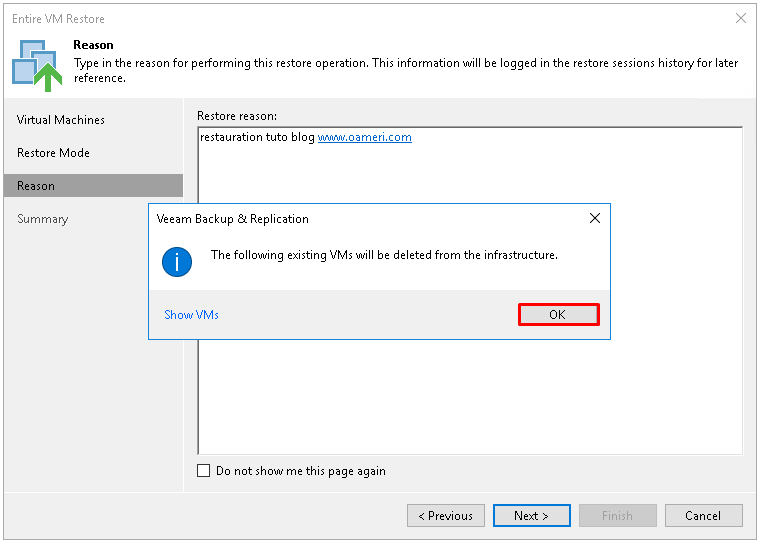763x544 pixels.
Task: Tick 'Do not show me this page again'
Action: 203,471
